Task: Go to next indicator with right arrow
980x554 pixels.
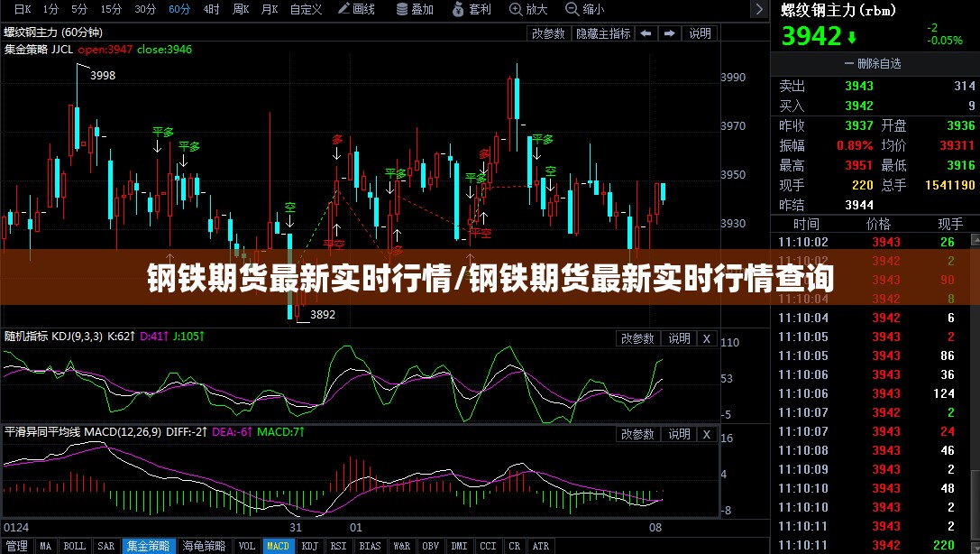Action: (669, 33)
